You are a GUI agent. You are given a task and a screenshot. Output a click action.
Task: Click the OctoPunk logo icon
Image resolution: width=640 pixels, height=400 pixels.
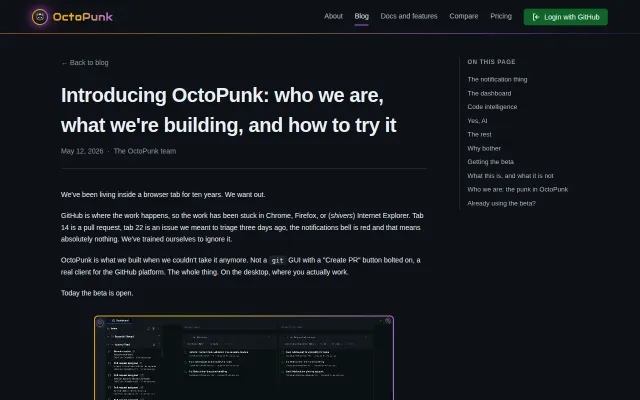pos(40,17)
